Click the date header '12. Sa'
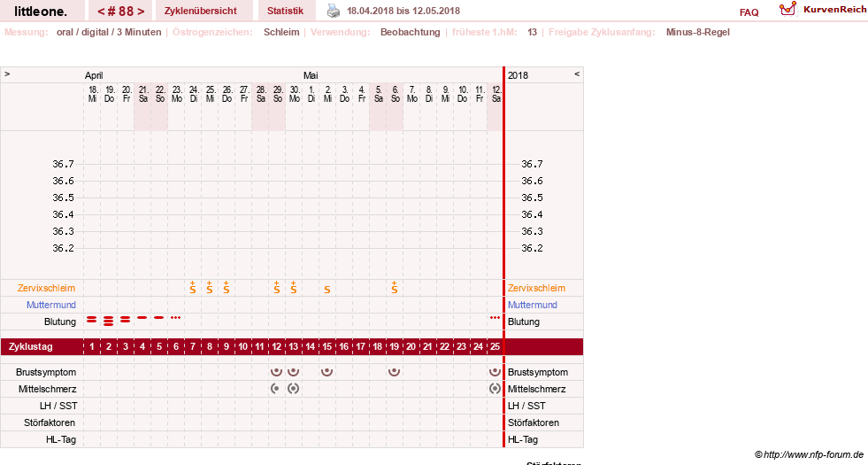The image size is (868, 465). 496,94
